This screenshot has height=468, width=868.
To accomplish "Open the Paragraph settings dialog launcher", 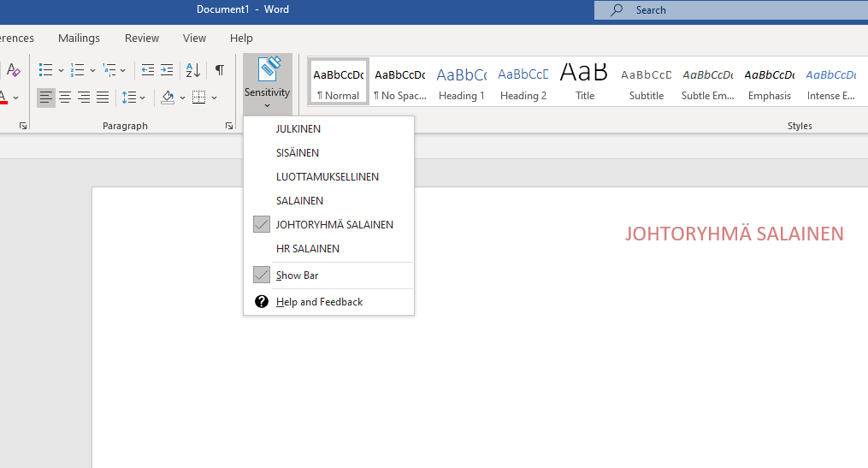I will tap(228, 127).
